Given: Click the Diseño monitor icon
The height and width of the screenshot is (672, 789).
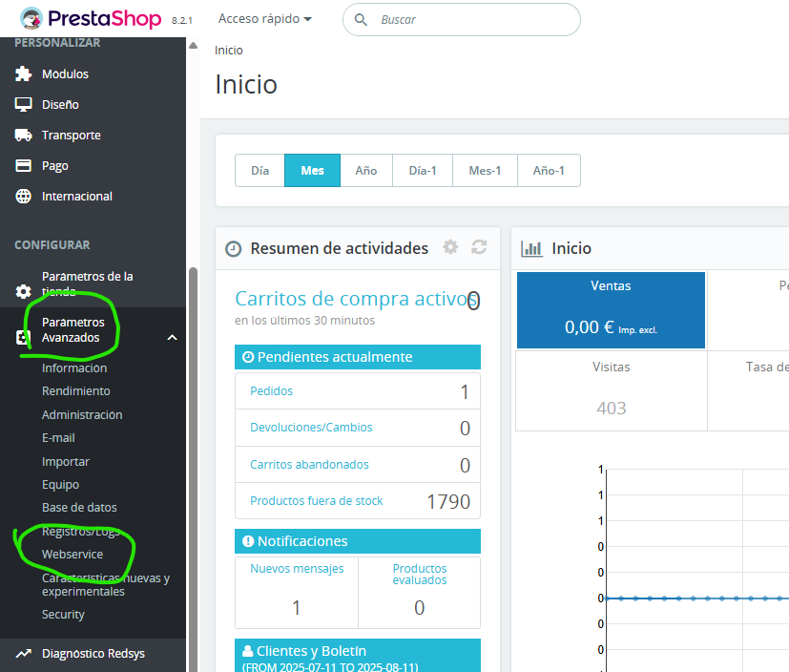Looking at the screenshot, I should [24, 105].
